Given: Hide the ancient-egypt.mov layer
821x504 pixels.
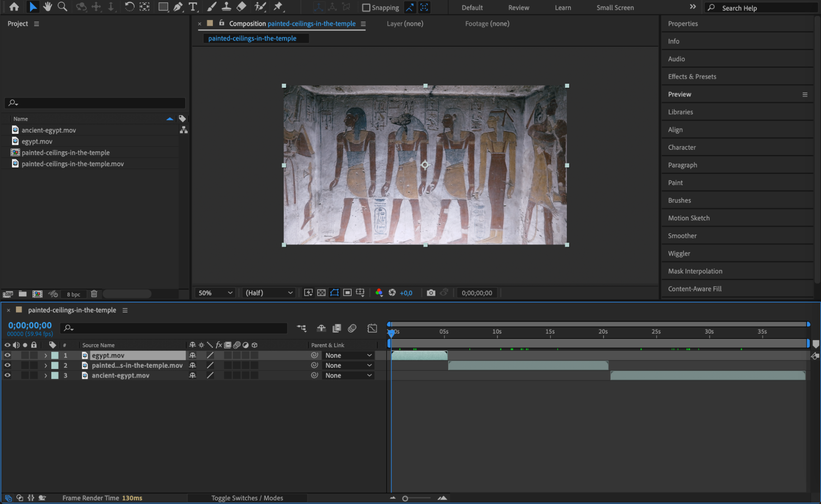Looking at the screenshot, I should (7, 375).
